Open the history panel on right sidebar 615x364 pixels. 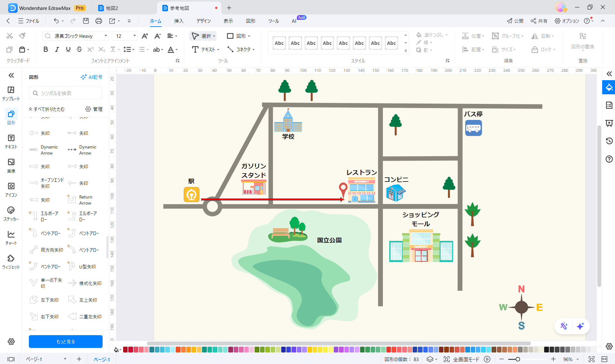click(609, 141)
